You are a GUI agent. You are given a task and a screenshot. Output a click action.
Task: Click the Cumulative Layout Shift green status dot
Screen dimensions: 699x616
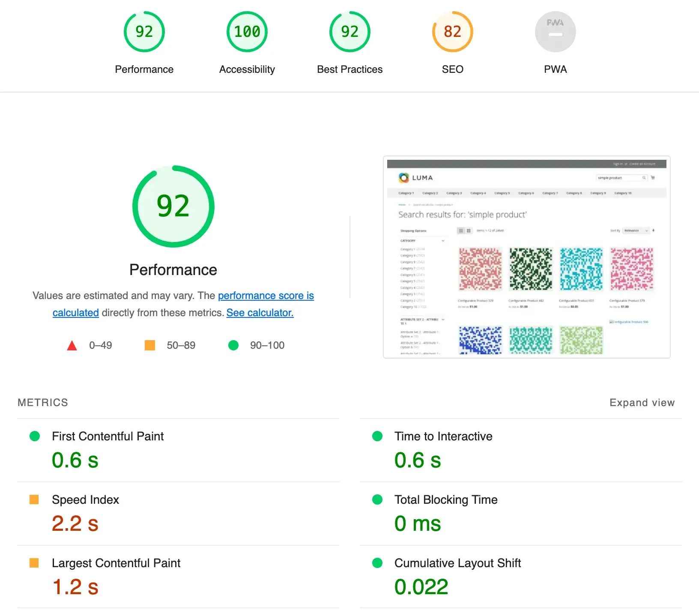pos(377,563)
